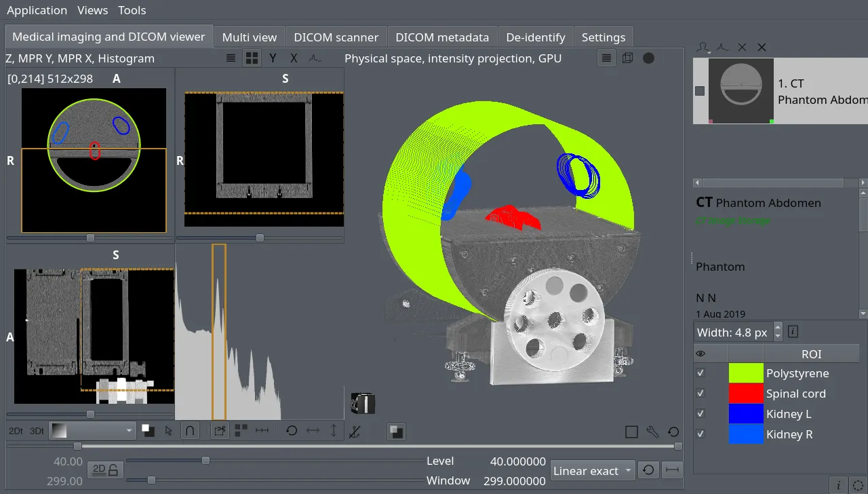Open the Views menu
This screenshot has width=868, height=494.
tap(92, 10)
